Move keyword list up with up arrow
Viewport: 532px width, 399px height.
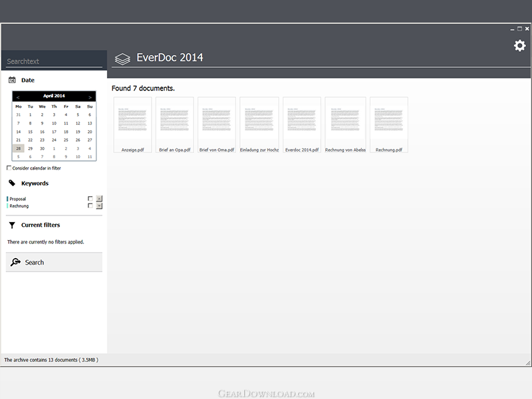(x=99, y=198)
